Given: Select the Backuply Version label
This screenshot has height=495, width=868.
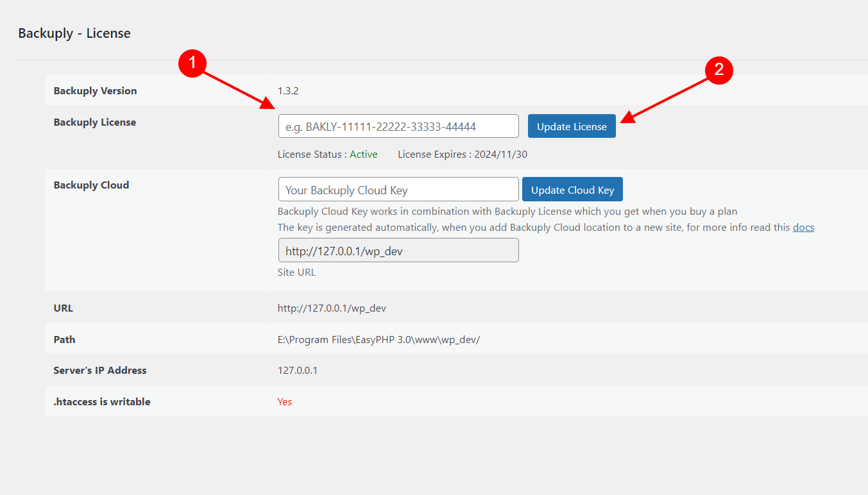Looking at the screenshot, I should pos(95,90).
